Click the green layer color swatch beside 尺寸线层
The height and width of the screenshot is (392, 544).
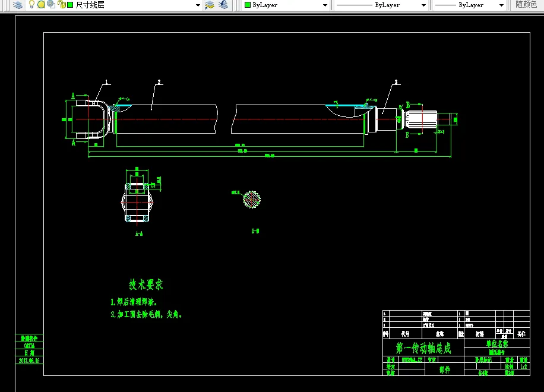70,5
